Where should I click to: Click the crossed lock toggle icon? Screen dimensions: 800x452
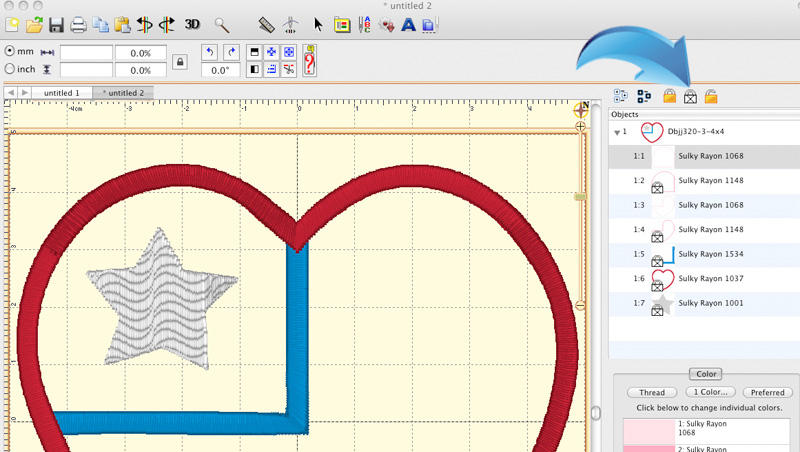(690, 96)
